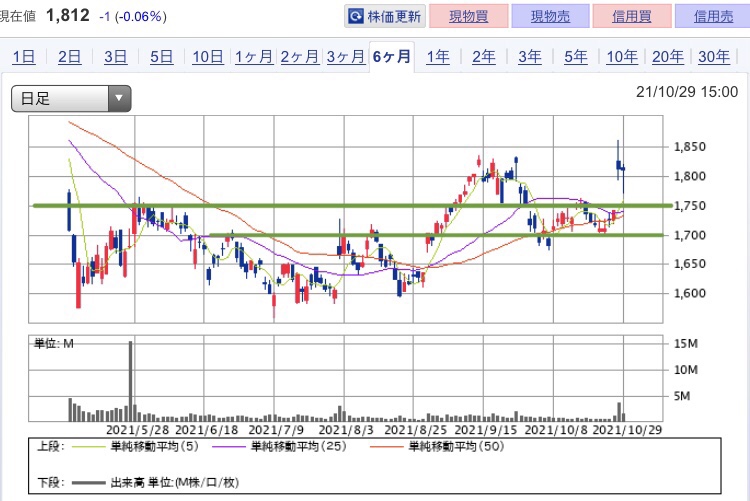Screen dimensions: 750x501
Task: Switch chart to 20年 period
Action: coord(668,56)
